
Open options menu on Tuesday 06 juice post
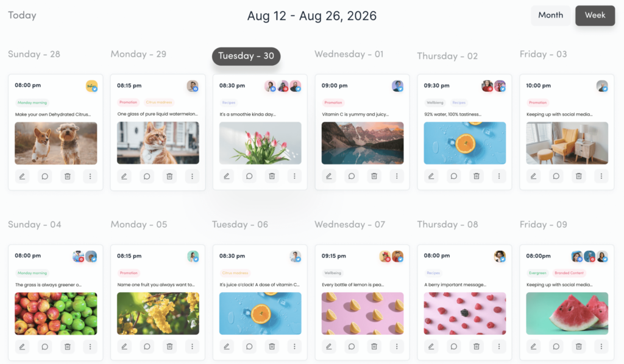click(294, 346)
